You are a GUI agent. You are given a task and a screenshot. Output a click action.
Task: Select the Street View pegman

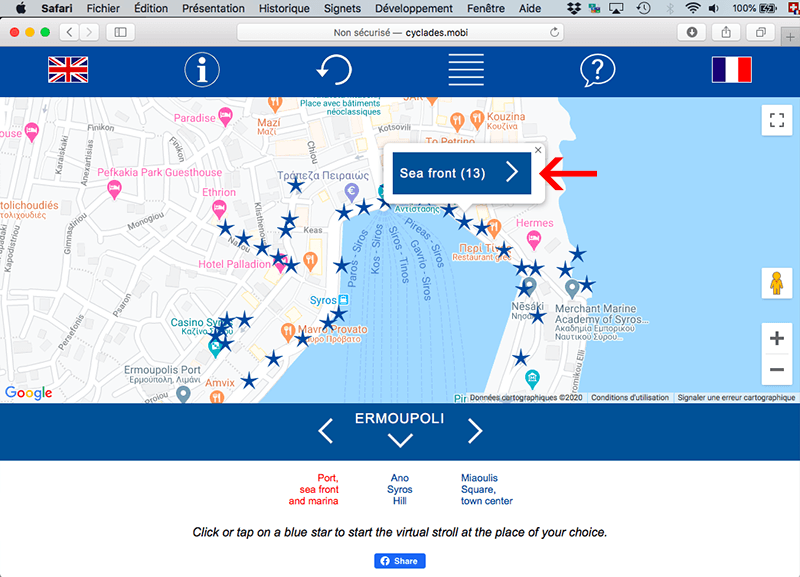pos(777,283)
